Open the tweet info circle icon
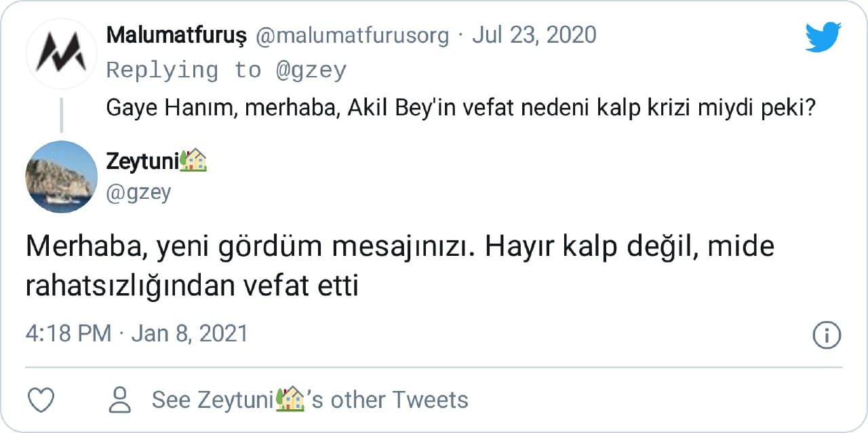The height and width of the screenshot is (433, 868). (x=827, y=335)
